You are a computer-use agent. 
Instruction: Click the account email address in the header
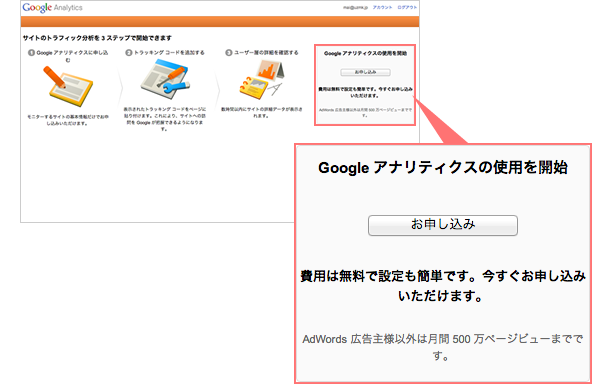point(355,8)
